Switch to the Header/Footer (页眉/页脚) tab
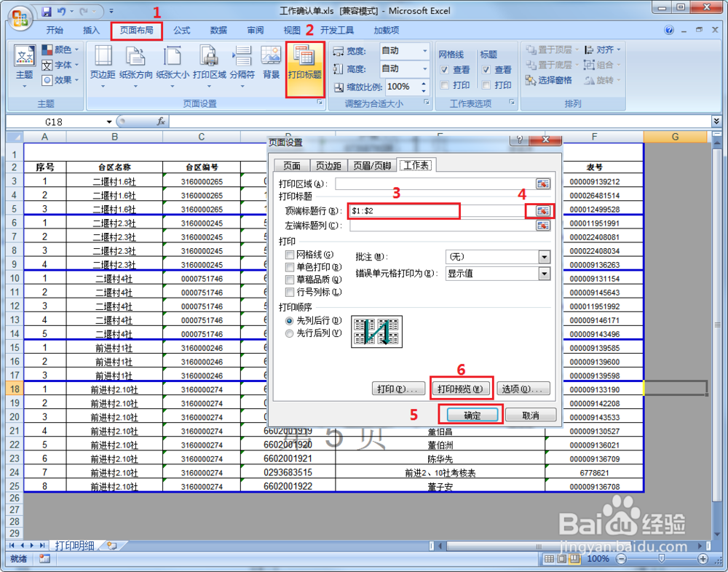This screenshot has width=728, height=572. coord(372,165)
